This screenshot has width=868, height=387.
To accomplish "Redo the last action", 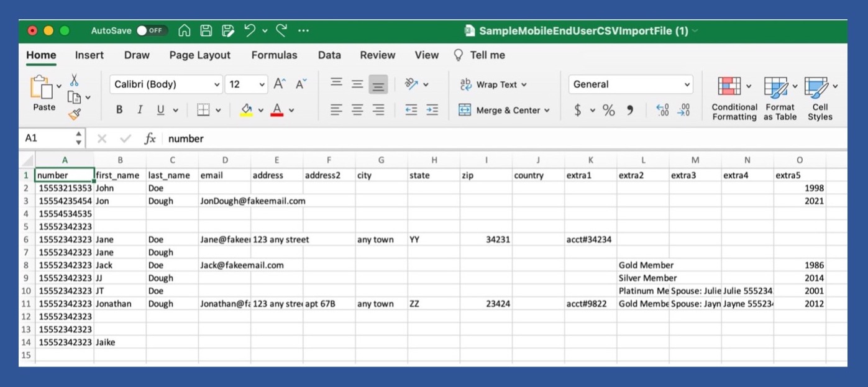I will click(281, 30).
